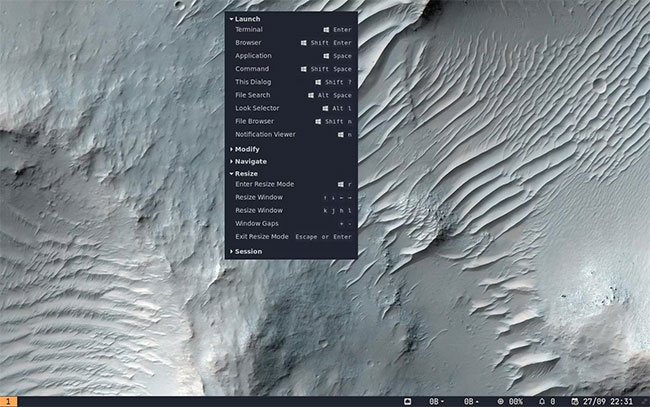Choose the Window Gaps entry
This screenshot has width=650, height=407.
[291, 223]
